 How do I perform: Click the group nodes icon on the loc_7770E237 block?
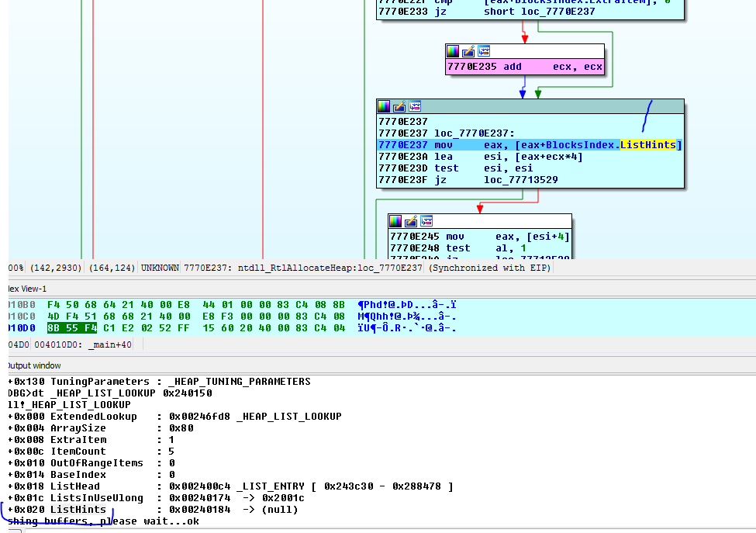[x=415, y=106]
